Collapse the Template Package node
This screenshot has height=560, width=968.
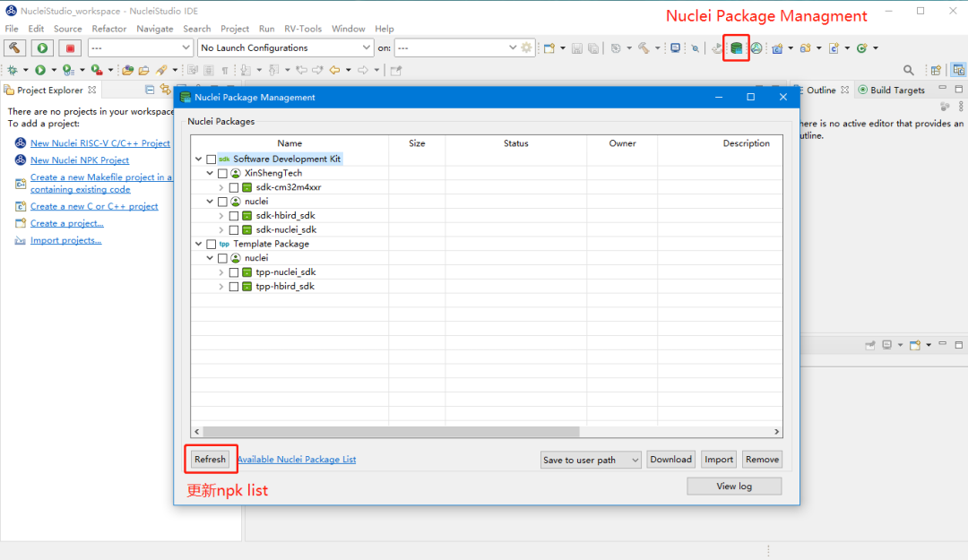click(199, 245)
